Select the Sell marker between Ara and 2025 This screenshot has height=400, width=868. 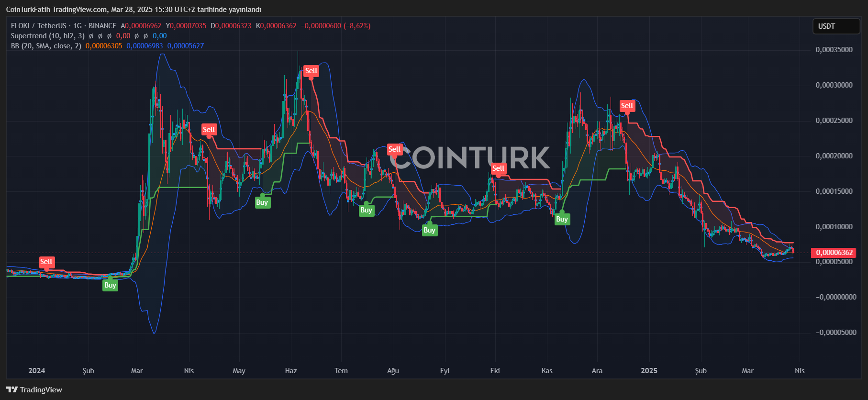coord(627,106)
